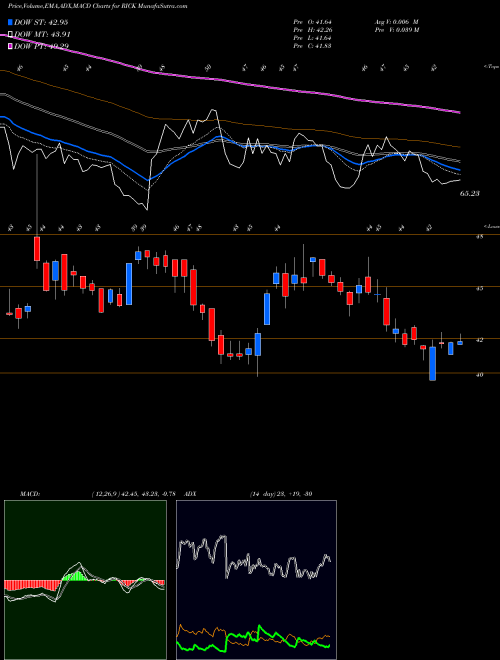Click the MACD (12,26,9) parameter values

pyautogui.click(x=133, y=494)
